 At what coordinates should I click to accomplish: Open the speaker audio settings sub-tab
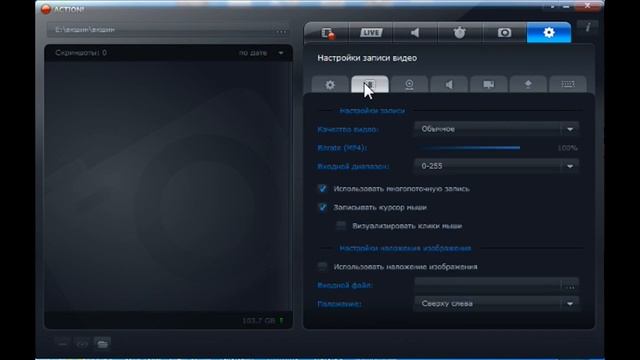(x=449, y=84)
